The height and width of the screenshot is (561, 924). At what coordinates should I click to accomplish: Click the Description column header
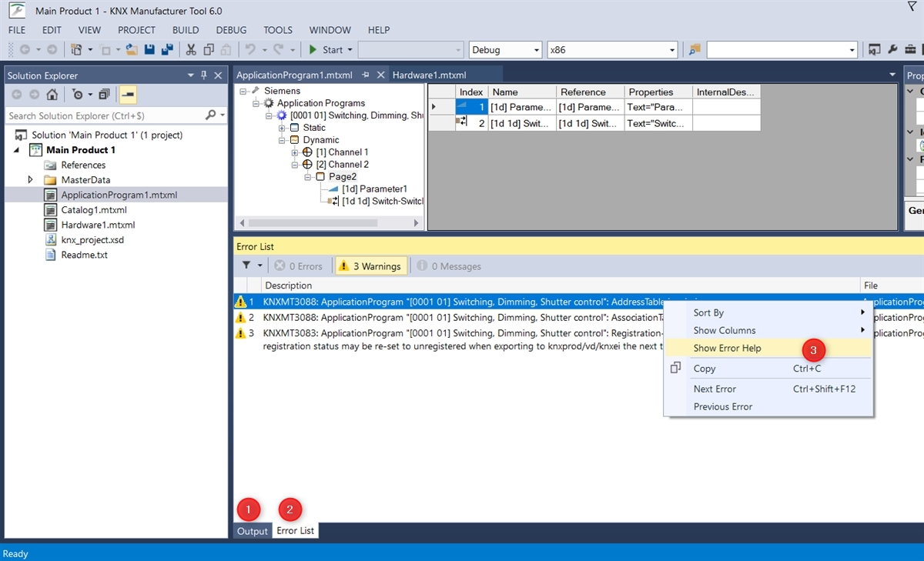tap(560, 286)
